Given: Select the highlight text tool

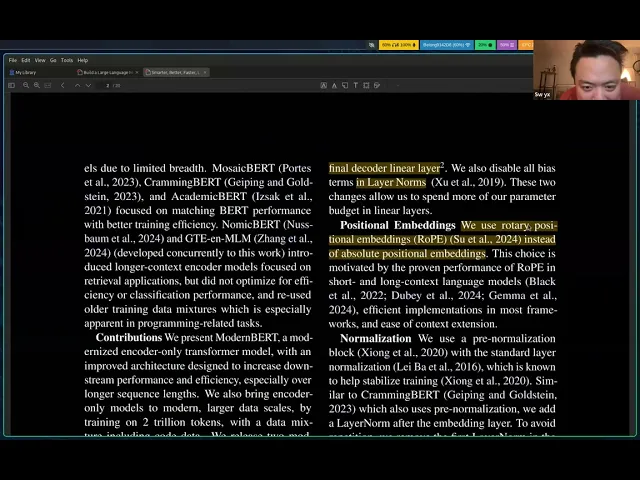Looking at the screenshot, I should (x=324, y=85).
